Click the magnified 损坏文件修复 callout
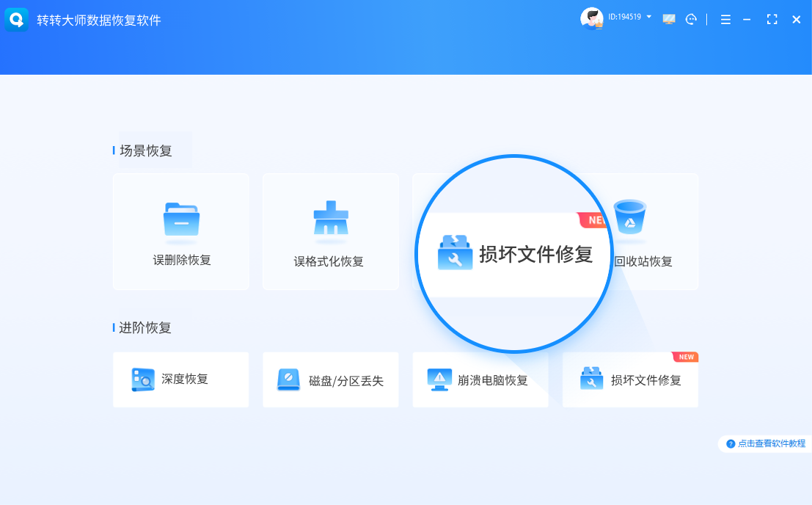The image size is (812, 505). coord(515,254)
